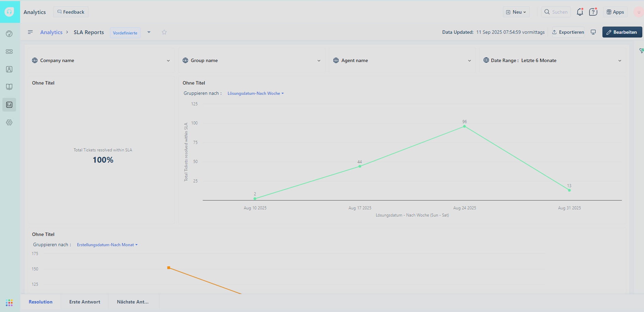Open the app switcher dots icon
The height and width of the screenshot is (312, 644).
[x=9, y=303]
